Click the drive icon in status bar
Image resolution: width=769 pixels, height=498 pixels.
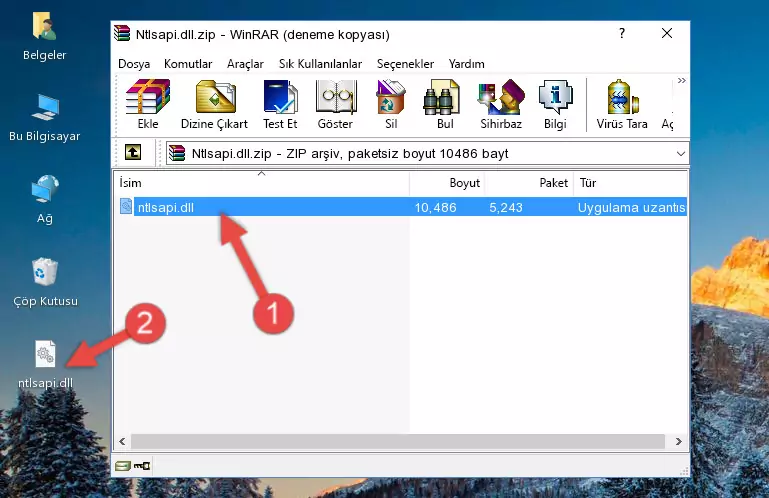(123, 466)
